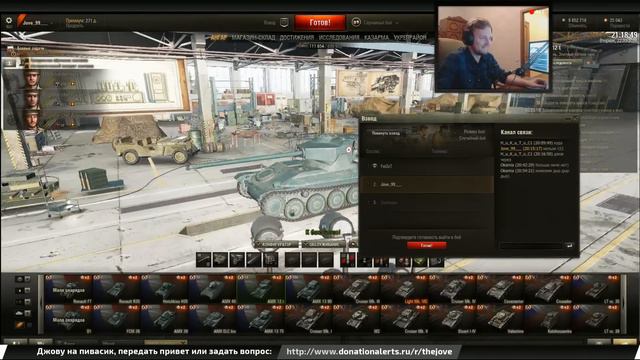Click the red Готов! battle button
This screenshot has width=640, height=360.
(320, 22)
